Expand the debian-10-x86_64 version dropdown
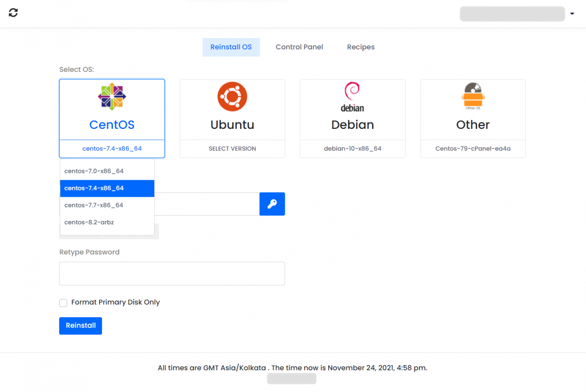The width and height of the screenshot is (586, 392). point(352,148)
